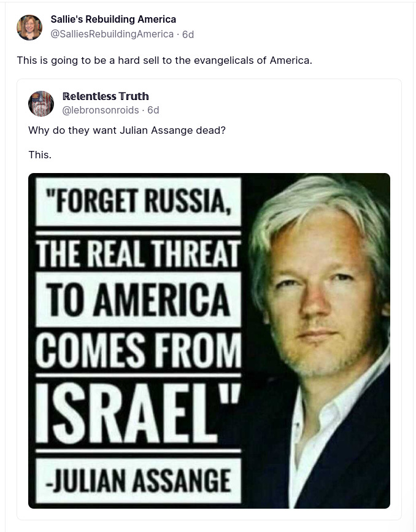Click the 'TO AMERICA' banner in the meme
The width and height of the screenshot is (416, 532).
[x=139, y=299]
